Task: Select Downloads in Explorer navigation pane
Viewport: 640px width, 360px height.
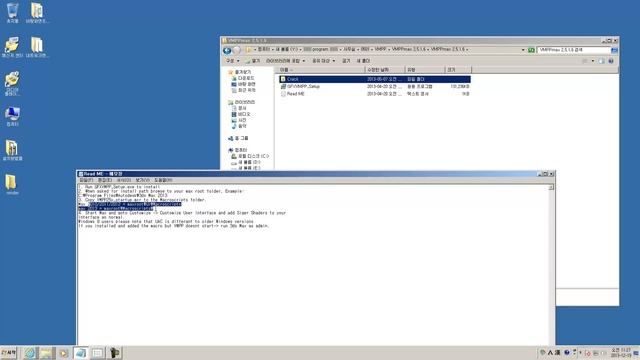Action: tap(243, 78)
